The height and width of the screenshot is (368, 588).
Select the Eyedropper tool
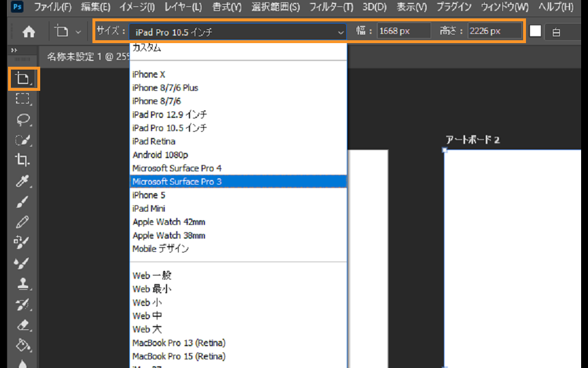23,181
